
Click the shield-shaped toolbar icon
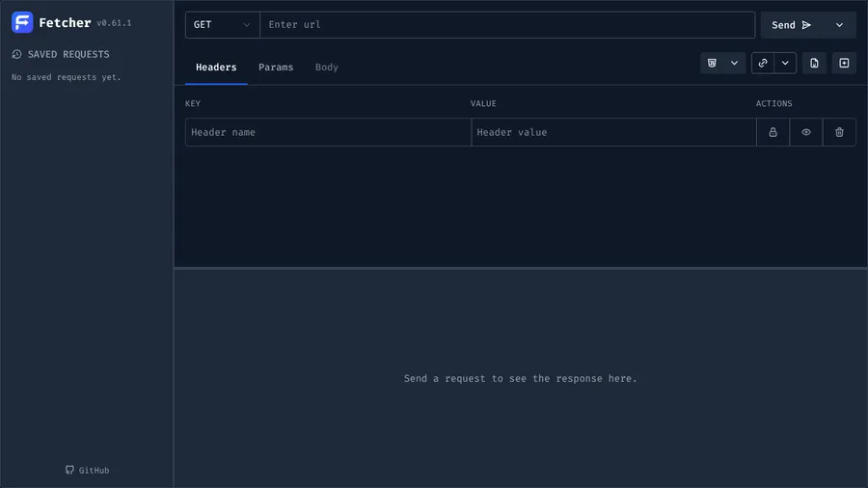[712, 63]
